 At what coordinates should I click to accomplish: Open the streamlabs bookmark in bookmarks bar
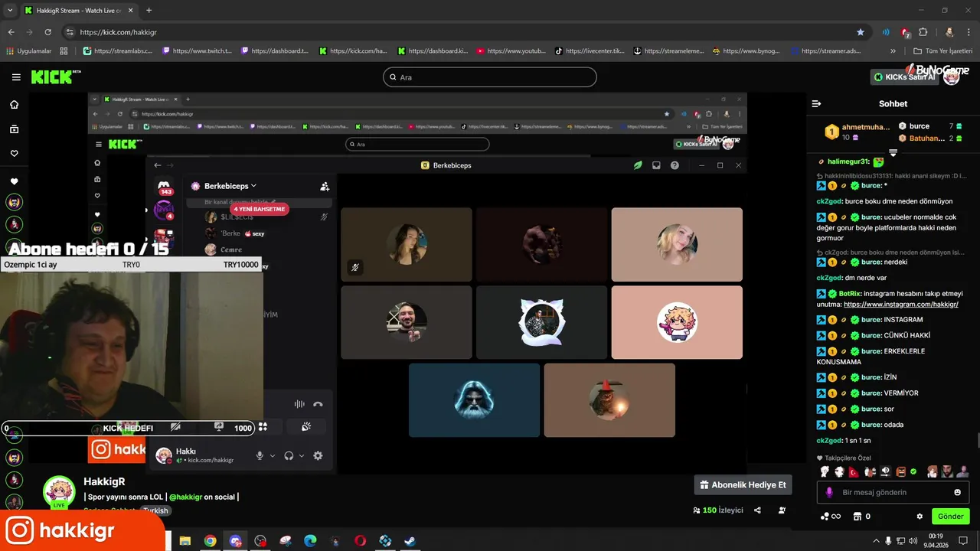pos(117,51)
